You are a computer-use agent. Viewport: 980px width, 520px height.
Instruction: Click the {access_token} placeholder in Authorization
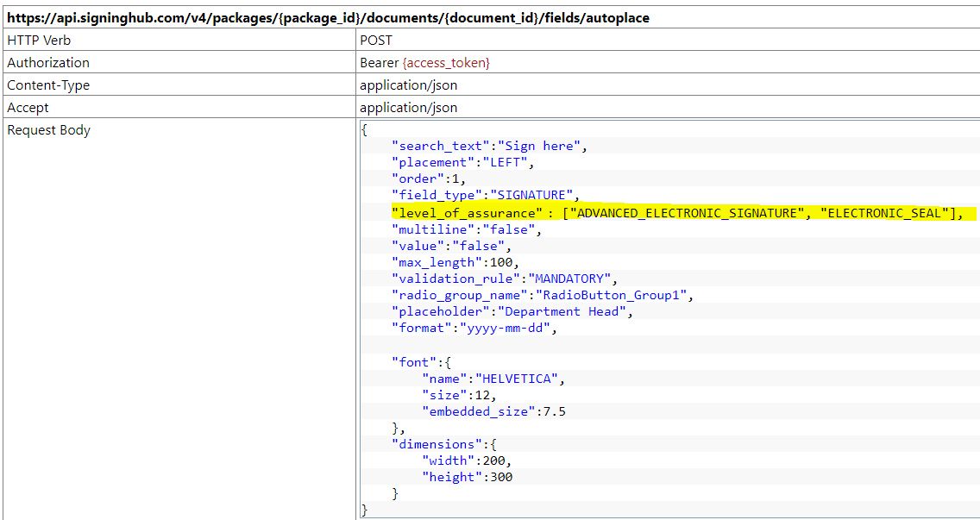pyautogui.click(x=446, y=63)
